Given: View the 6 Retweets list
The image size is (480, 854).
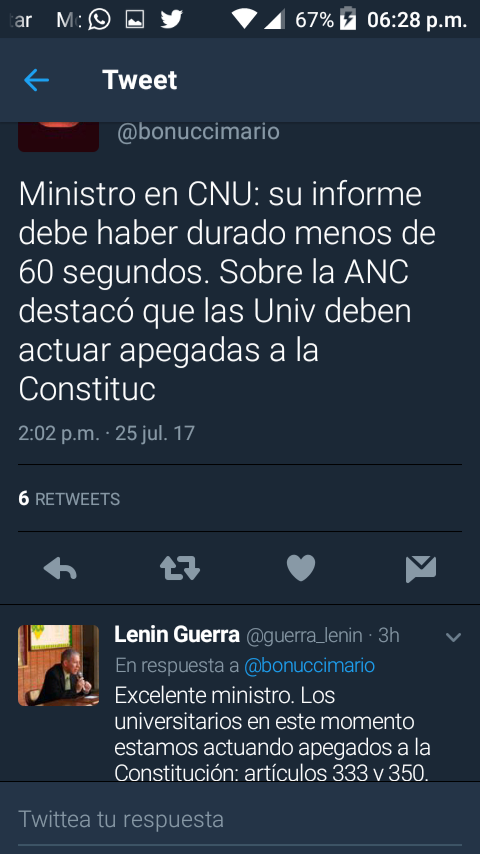Looking at the screenshot, I should (69, 499).
